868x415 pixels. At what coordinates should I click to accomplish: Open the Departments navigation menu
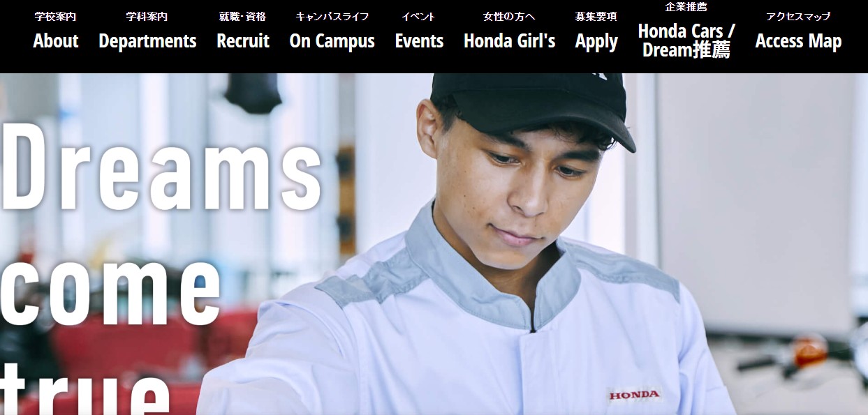coord(147,41)
